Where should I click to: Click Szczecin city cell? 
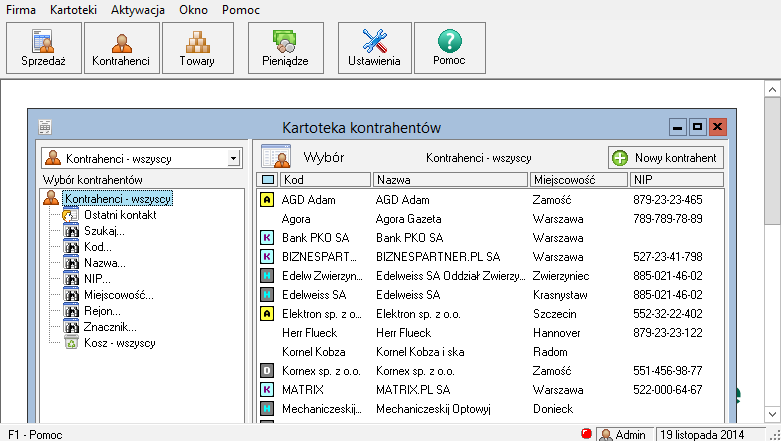coord(554,314)
